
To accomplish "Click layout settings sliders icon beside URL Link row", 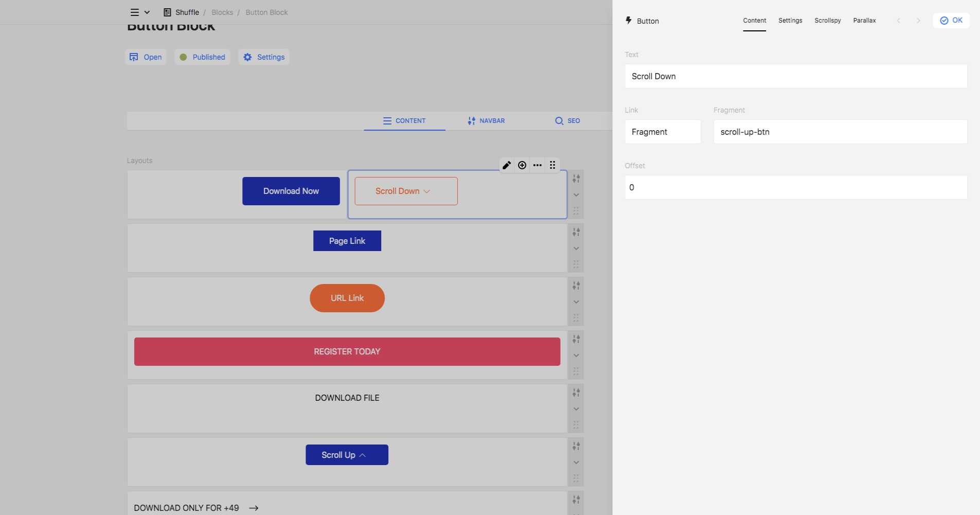I will pyautogui.click(x=576, y=286).
